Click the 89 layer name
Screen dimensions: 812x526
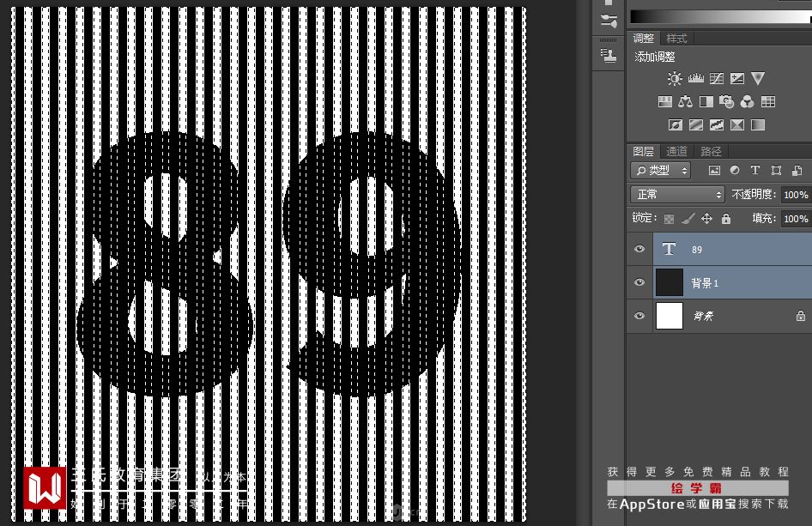coord(697,250)
